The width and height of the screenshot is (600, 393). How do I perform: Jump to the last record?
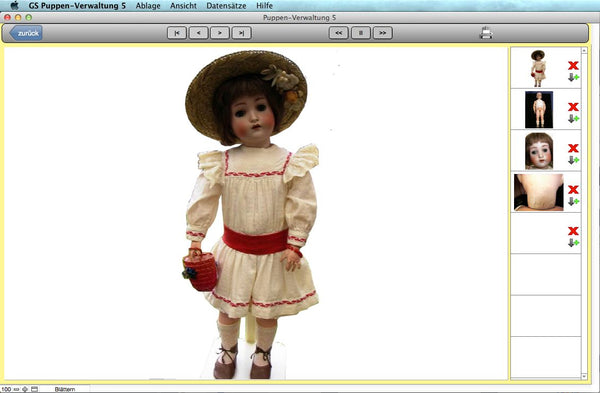pyautogui.click(x=241, y=33)
